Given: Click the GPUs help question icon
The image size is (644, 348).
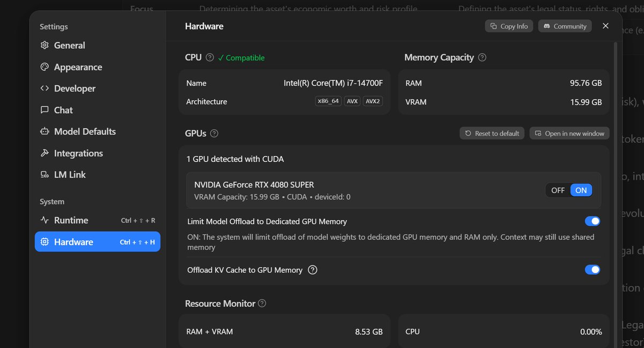Looking at the screenshot, I should tap(214, 134).
